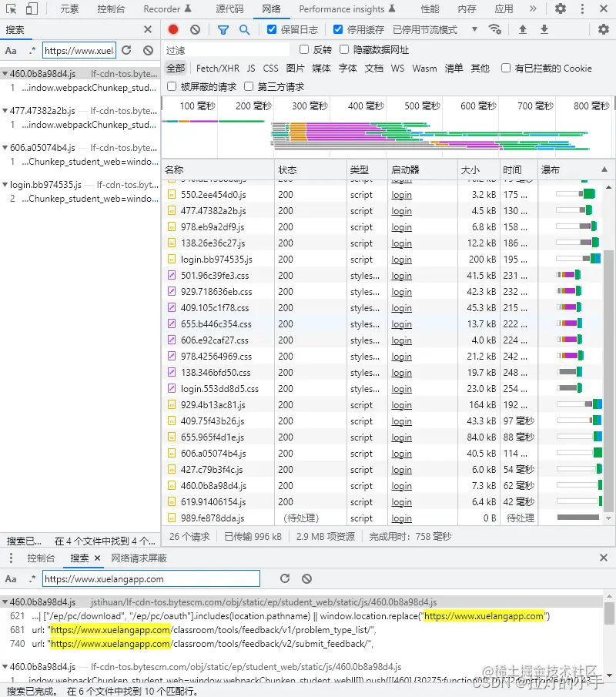Import HAR file with upload arrow
The width and height of the screenshot is (616, 697).
[523, 29]
